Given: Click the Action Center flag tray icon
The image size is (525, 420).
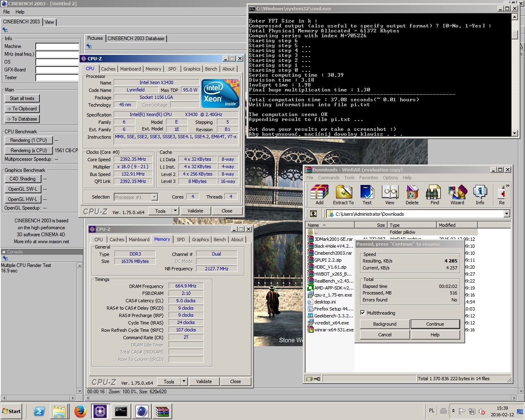Looking at the screenshot, I should click(x=462, y=411).
